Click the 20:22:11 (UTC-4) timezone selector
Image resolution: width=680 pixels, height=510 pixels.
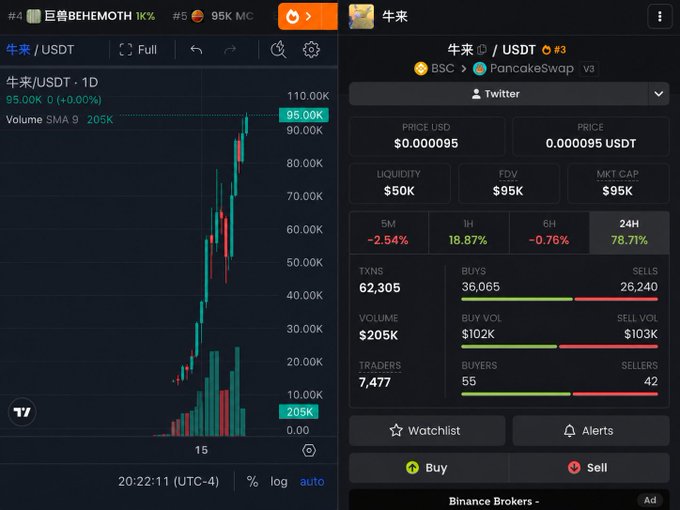coord(168,481)
